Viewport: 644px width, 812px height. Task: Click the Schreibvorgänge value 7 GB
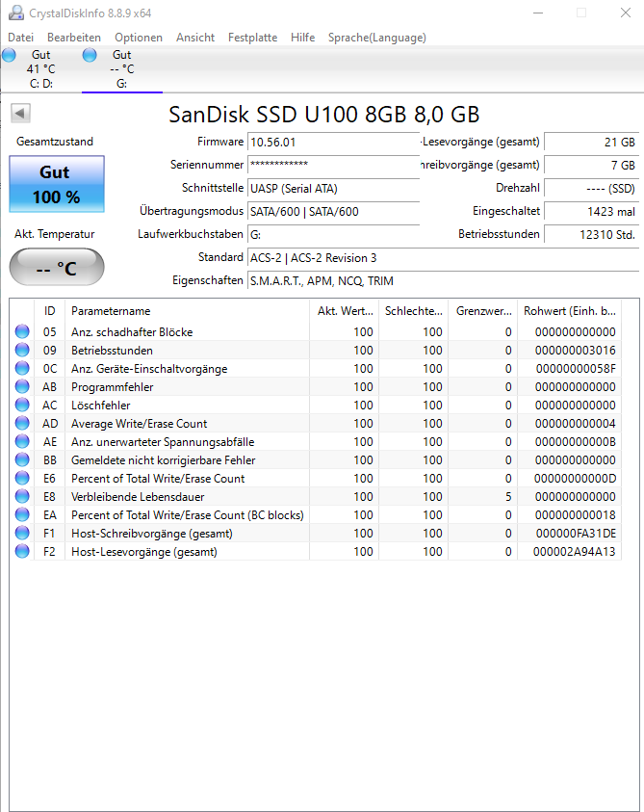[592, 165]
